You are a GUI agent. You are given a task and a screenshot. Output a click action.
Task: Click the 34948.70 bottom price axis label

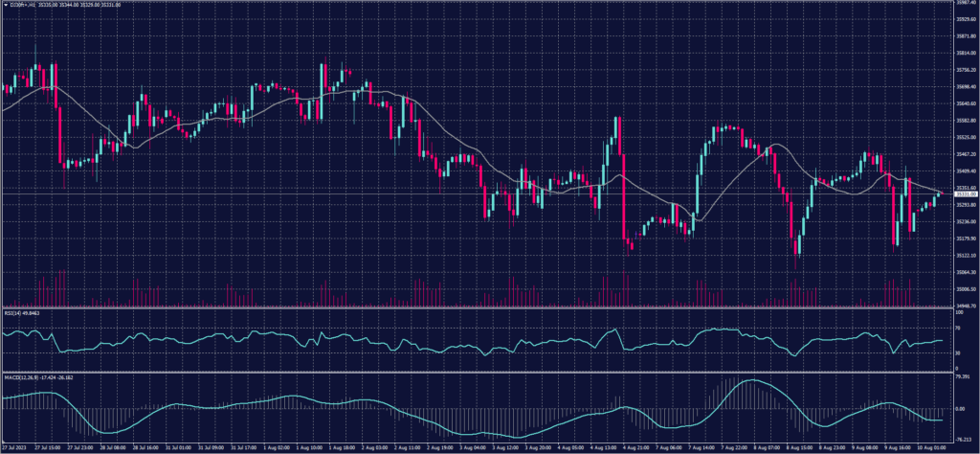point(964,306)
